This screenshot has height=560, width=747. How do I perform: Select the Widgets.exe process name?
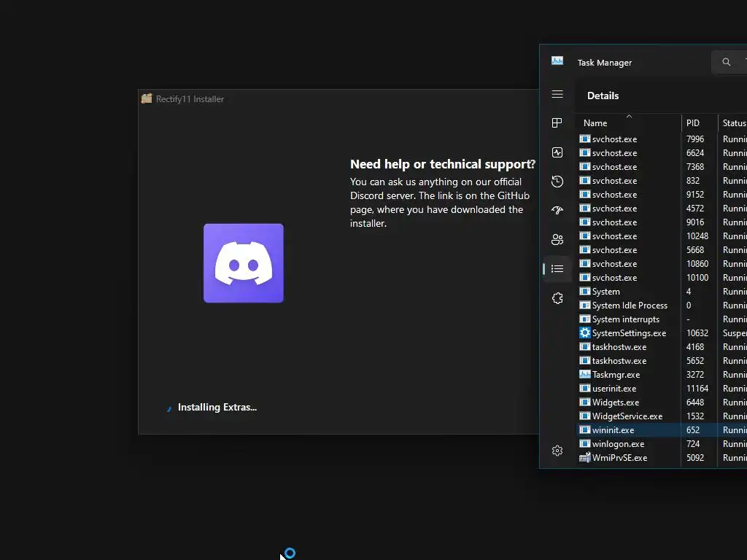[x=616, y=402]
